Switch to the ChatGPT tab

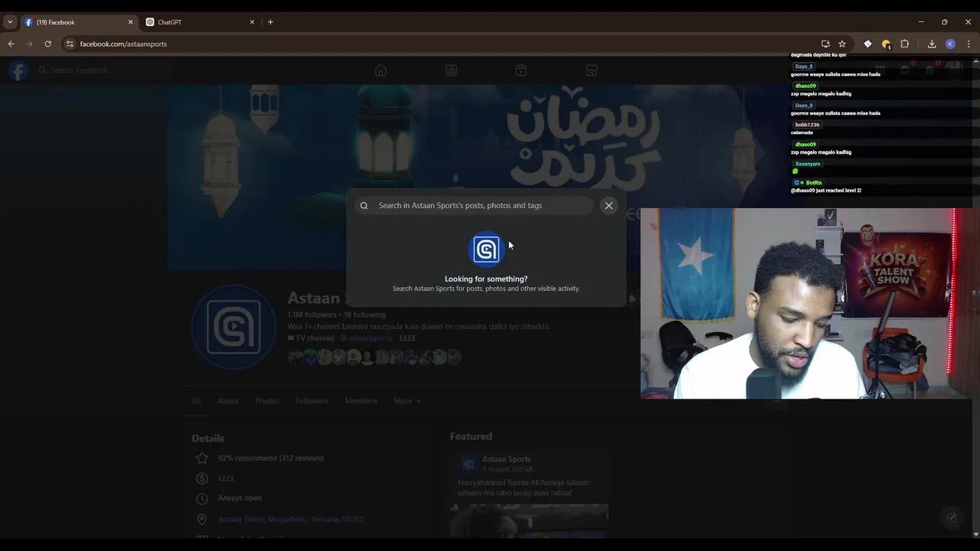click(x=201, y=22)
